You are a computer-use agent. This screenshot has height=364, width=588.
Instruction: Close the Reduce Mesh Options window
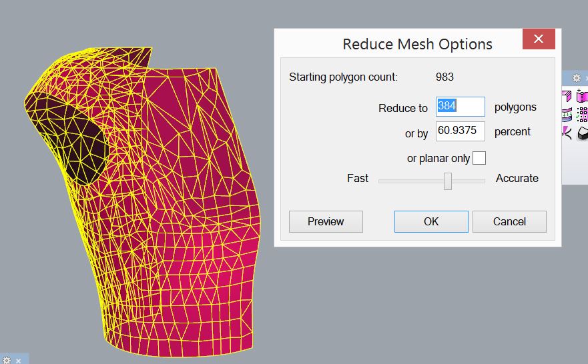tap(539, 39)
